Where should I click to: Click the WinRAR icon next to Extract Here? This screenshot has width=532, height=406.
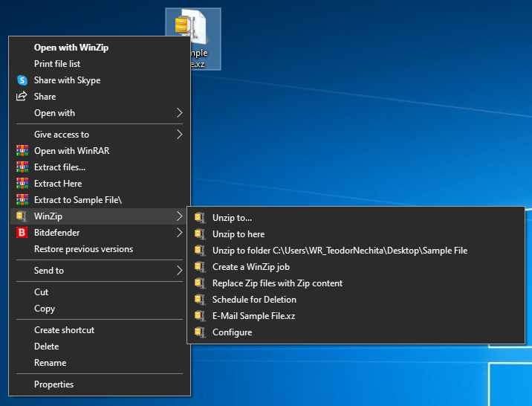(22, 184)
